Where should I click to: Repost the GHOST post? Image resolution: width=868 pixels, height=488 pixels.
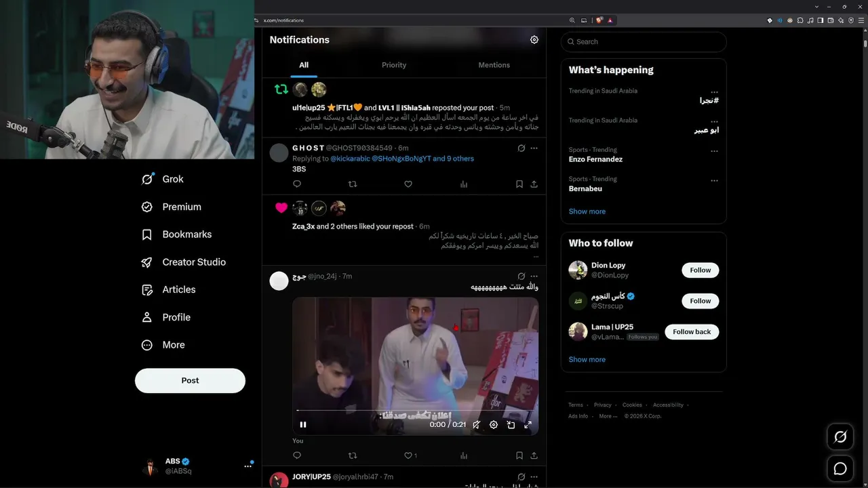353,184
